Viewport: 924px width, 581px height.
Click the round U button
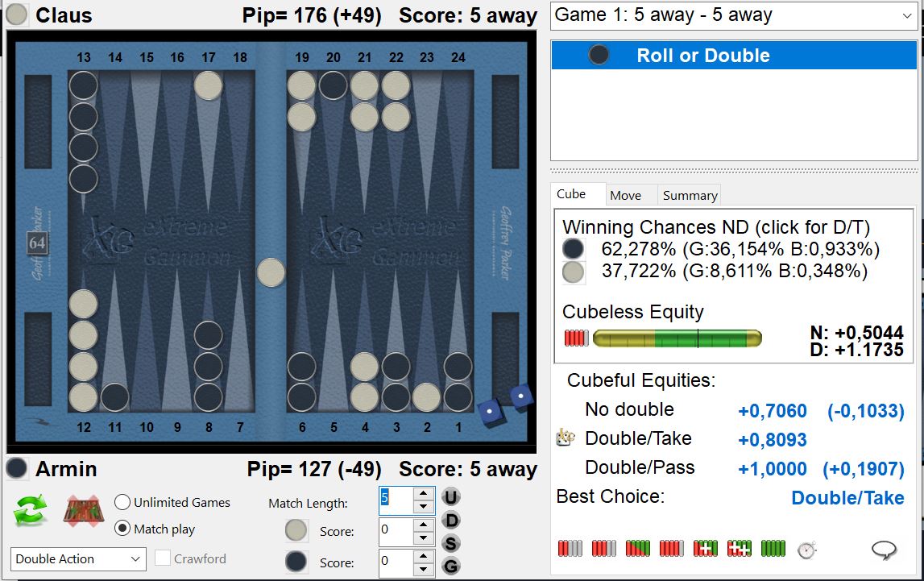(451, 496)
